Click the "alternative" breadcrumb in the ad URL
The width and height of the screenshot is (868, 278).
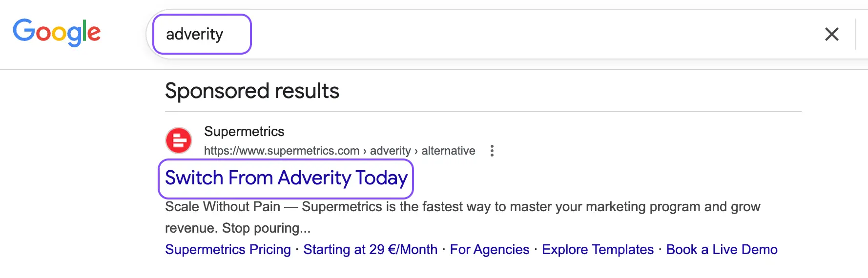tap(448, 151)
